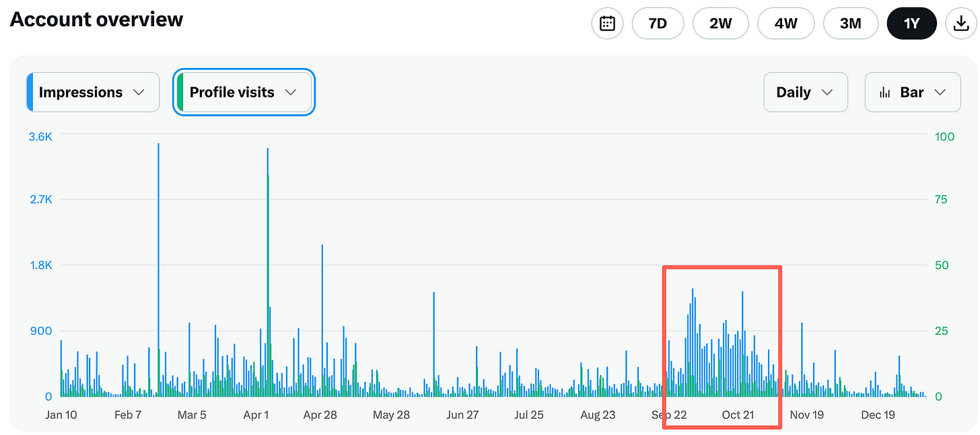The width and height of the screenshot is (980, 435).
Task: Click the 100 profile visits axis label
Action: (945, 136)
